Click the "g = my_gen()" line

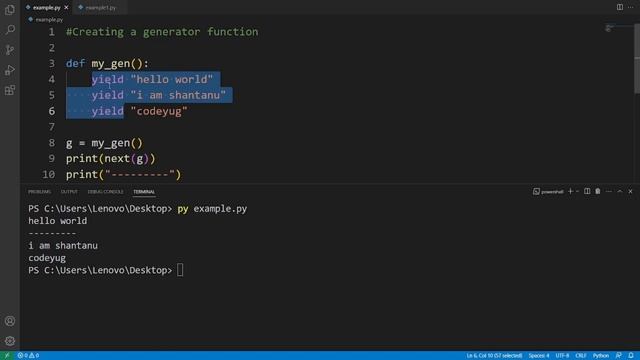pos(104,143)
